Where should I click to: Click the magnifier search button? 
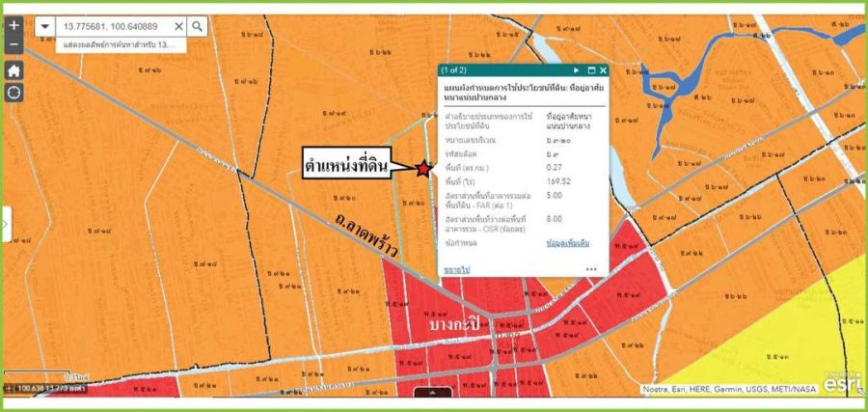[197, 26]
